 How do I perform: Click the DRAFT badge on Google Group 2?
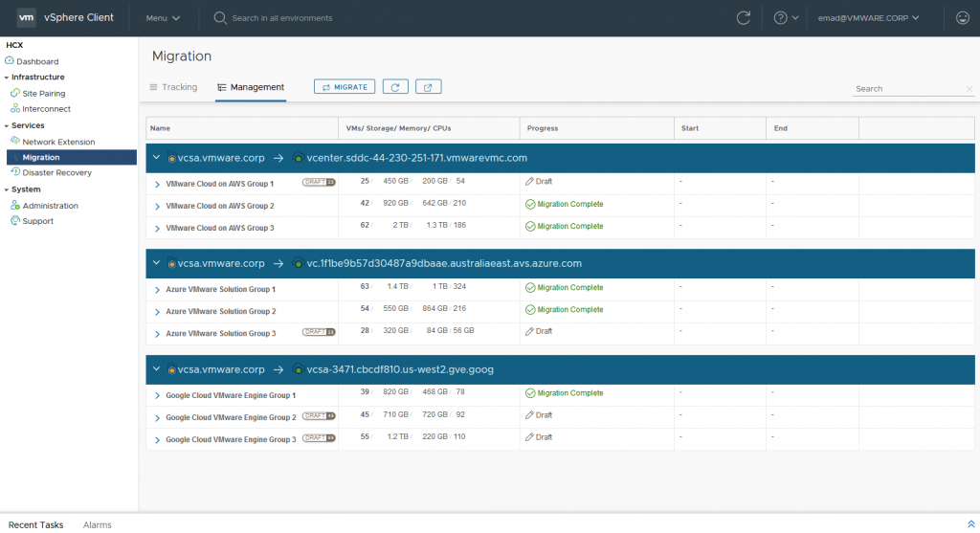[x=319, y=415]
